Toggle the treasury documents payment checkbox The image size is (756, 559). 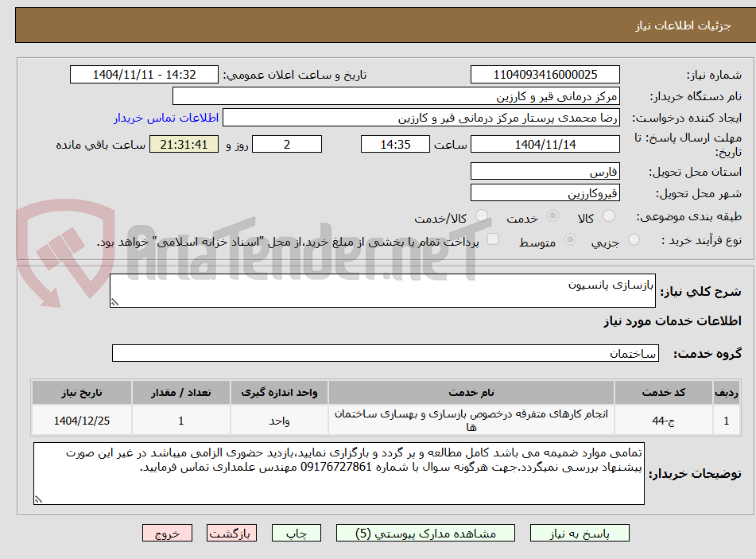click(493, 239)
